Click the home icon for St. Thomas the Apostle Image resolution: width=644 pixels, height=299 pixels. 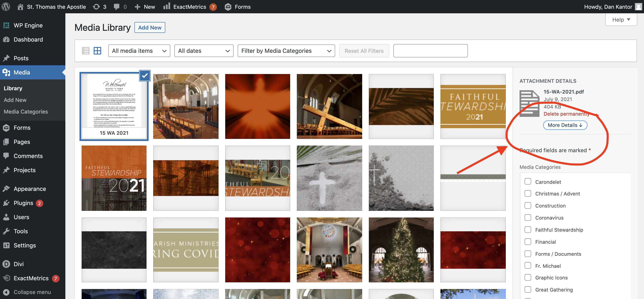click(x=20, y=7)
